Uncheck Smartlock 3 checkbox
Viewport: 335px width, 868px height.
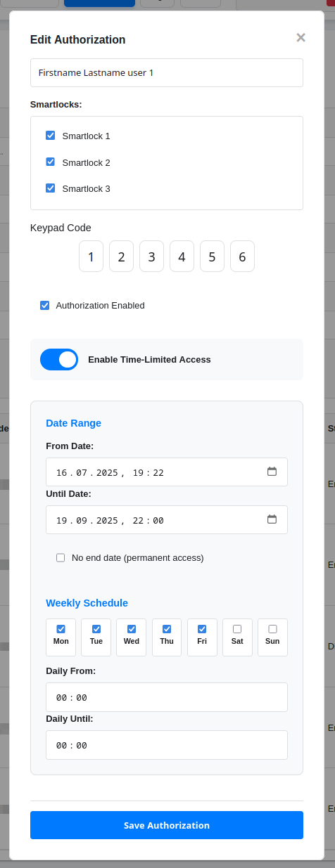click(50, 188)
